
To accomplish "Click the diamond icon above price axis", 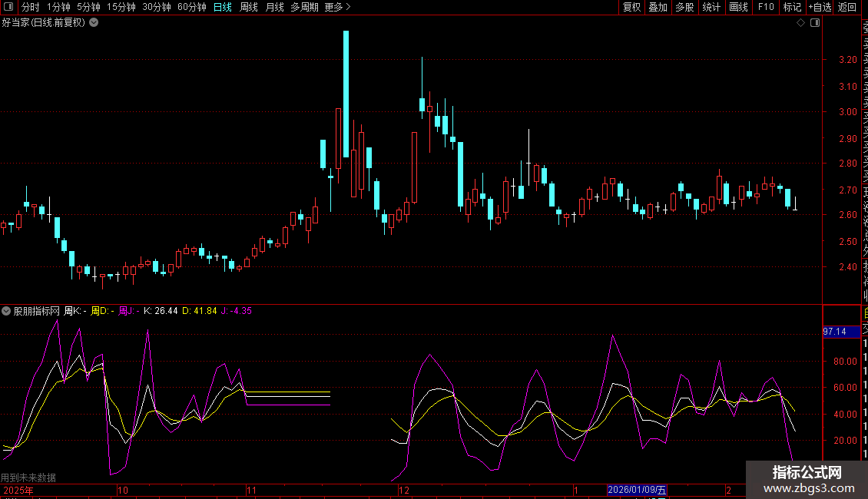I will pyautogui.click(x=800, y=23).
